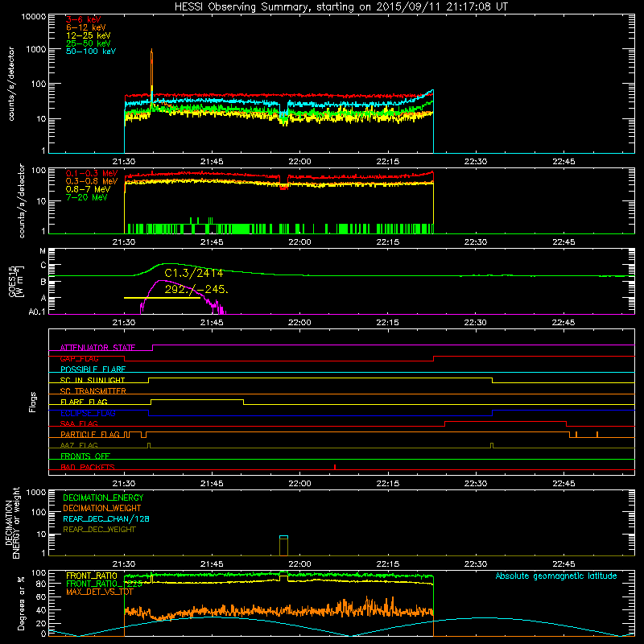Image resolution: width=644 pixels, height=644 pixels.
Task: Click the 22:00 tick label under Flags panel
Action: [x=299, y=484]
